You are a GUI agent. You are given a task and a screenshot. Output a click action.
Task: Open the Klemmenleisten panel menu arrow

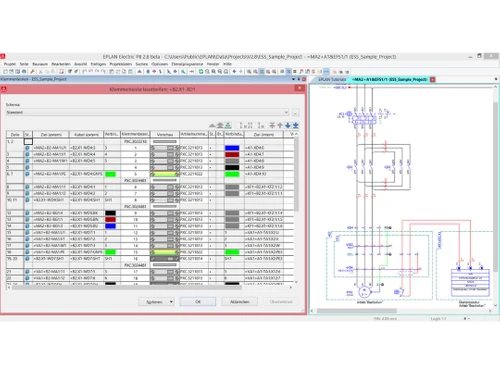pos(293,79)
